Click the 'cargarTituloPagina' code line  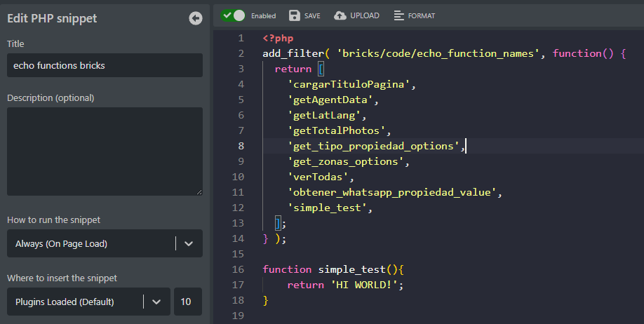pyautogui.click(x=351, y=84)
